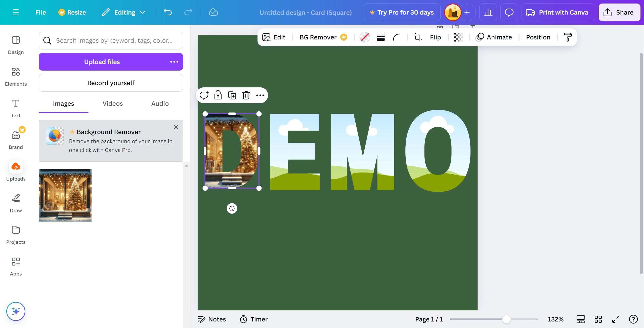Viewport: 644px width, 328px height.
Task: Click the crop tool icon
Action: point(417,37)
